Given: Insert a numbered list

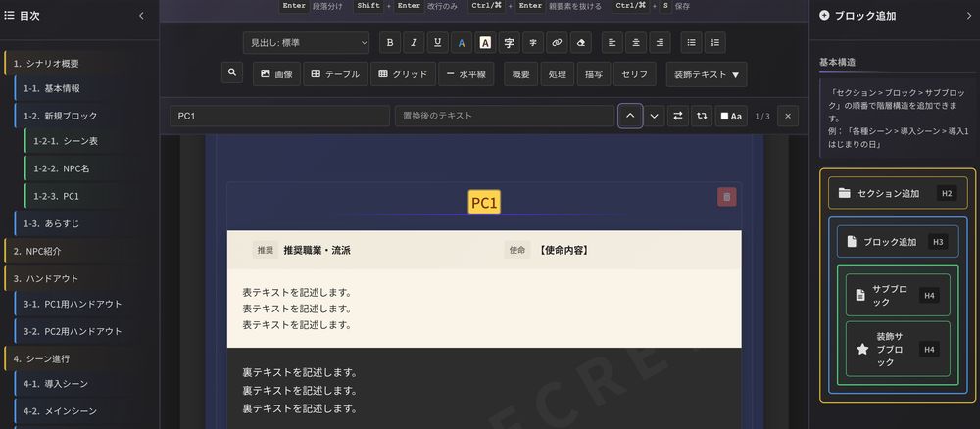Looking at the screenshot, I should click(x=715, y=42).
